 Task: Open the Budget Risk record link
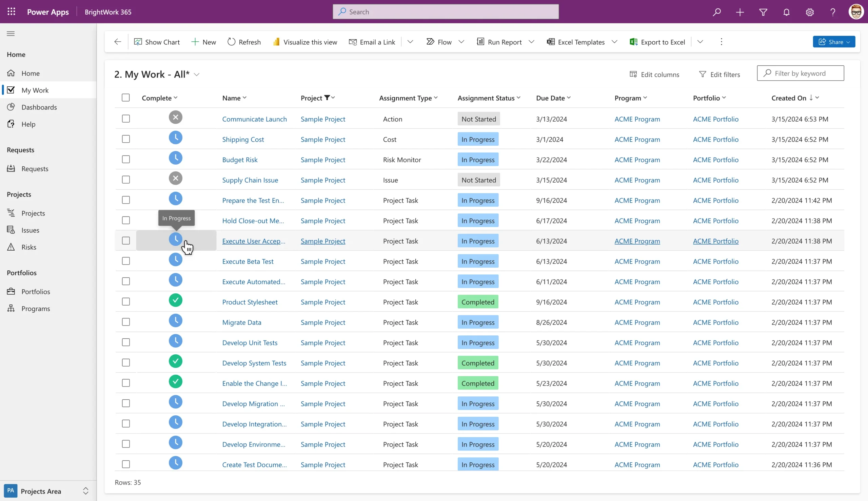click(240, 160)
